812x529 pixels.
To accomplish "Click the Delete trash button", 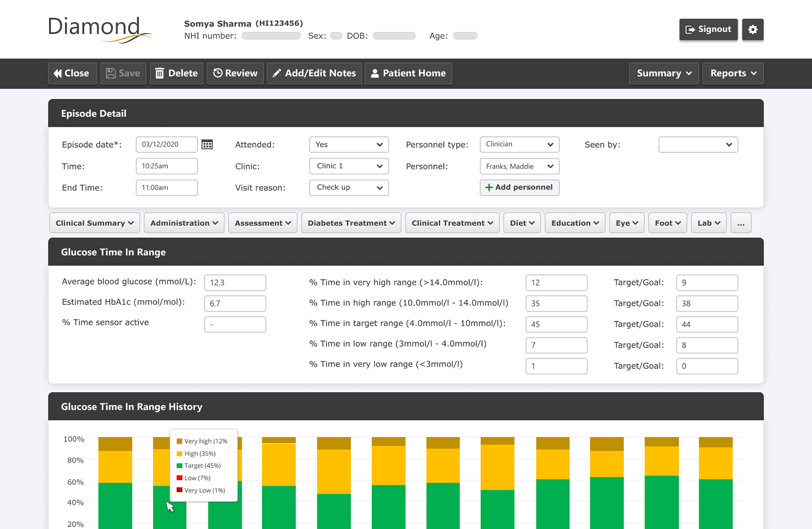I will tap(177, 73).
